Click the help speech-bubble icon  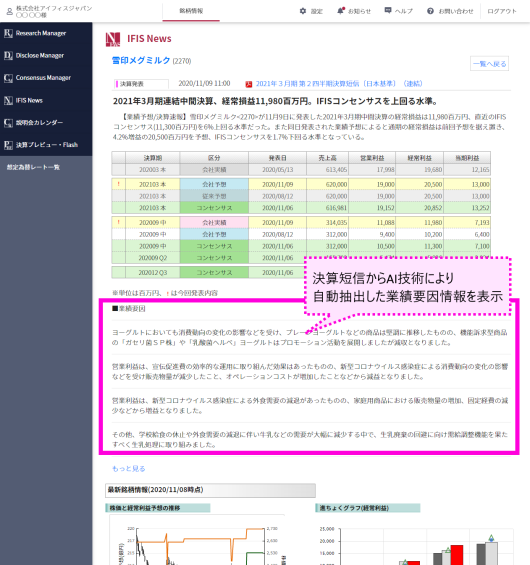(x=388, y=10)
